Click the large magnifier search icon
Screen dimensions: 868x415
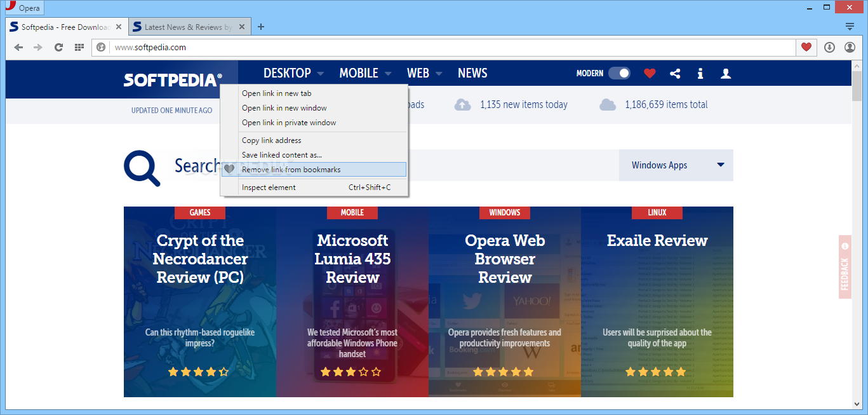(142, 168)
